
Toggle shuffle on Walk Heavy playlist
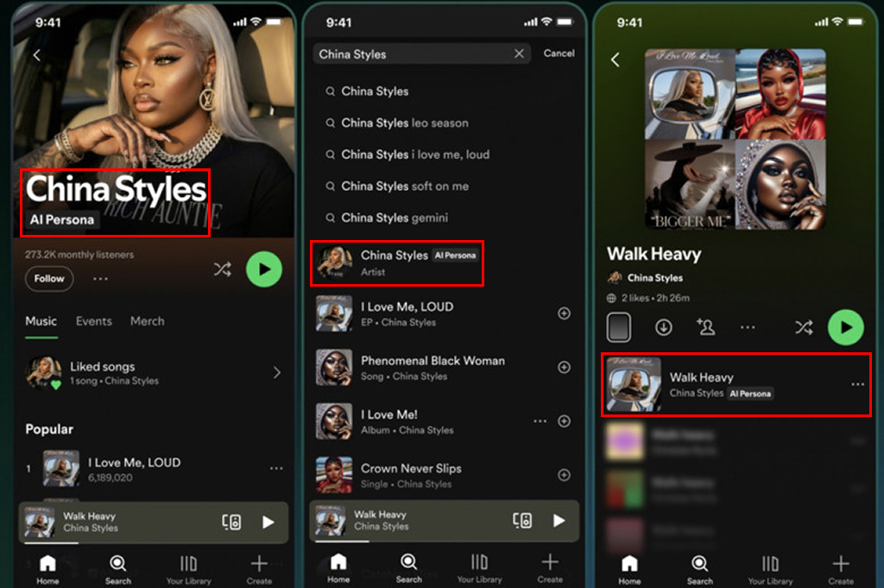tap(804, 327)
